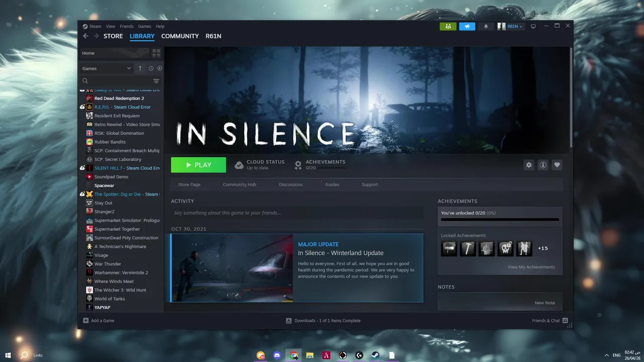Open the Discussions link
Viewport: 644px width, 362px height.
pos(291,185)
